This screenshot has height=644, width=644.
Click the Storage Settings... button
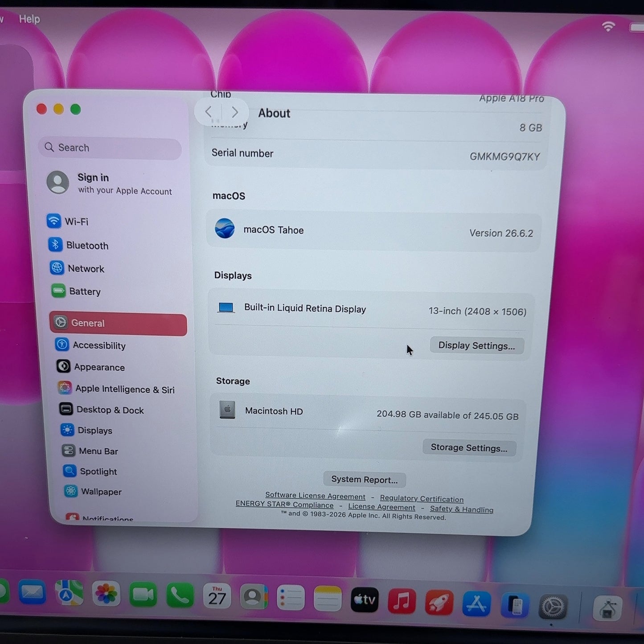click(x=469, y=447)
